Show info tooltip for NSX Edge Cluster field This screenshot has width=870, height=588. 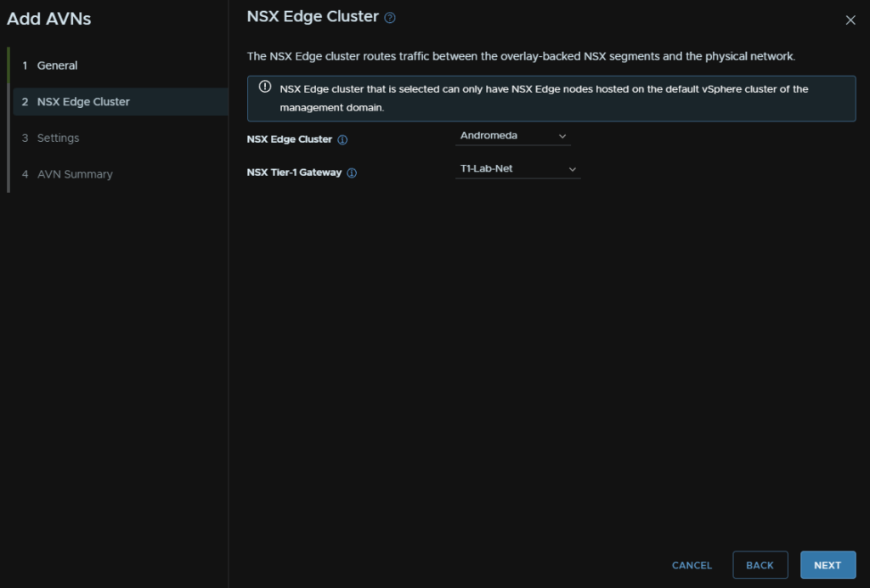point(342,140)
